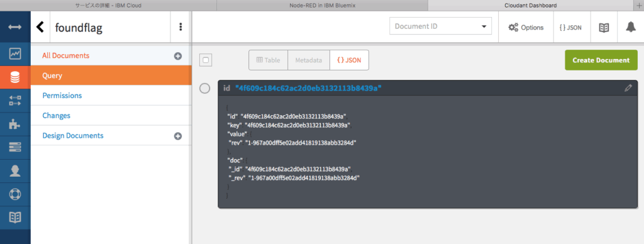Add new item beside Design Documents
This screenshot has width=644, height=244.
[x=178, y=136]
